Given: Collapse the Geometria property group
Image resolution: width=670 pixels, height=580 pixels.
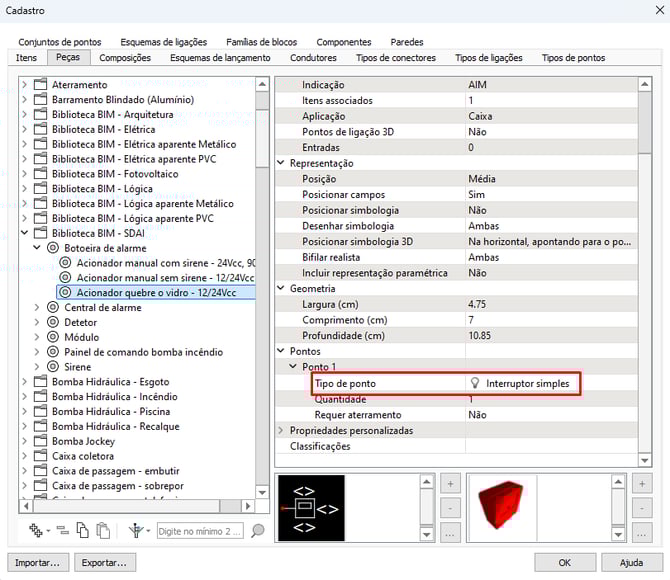Looking at the screenshot, I should (282, 289).
